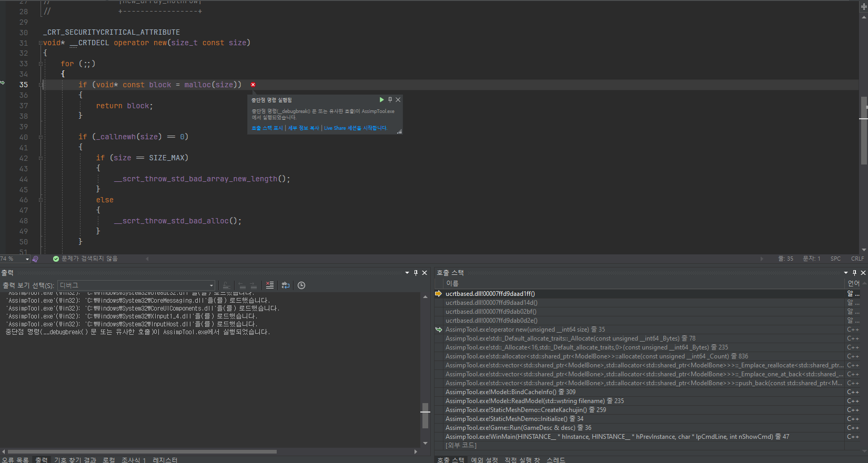Select Model::BindCacheInfo() line 309 frame
This screenshot has width=868, height=463.
644,392
